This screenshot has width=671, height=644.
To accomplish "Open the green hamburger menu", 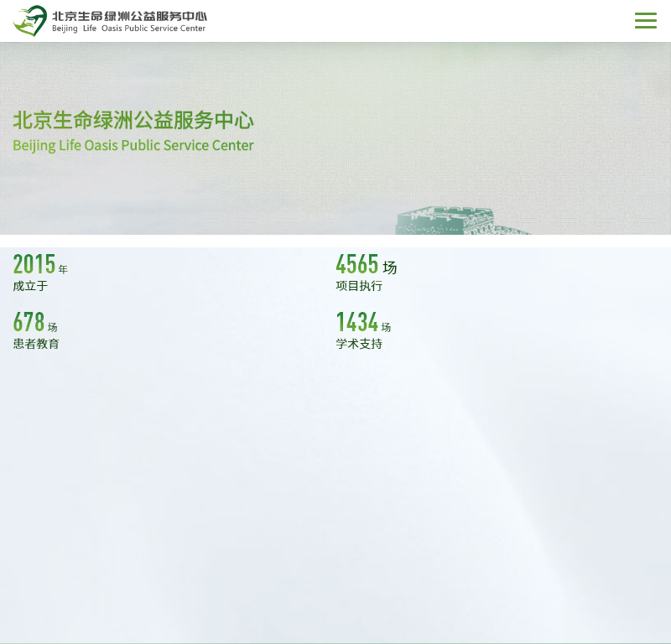I will pos(645,20).
